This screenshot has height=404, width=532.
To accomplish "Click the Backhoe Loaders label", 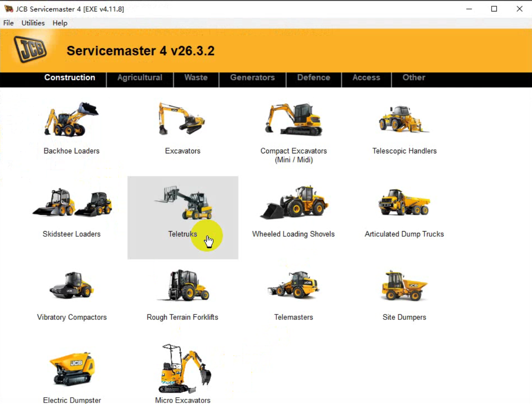I will [x=71, y=151].
